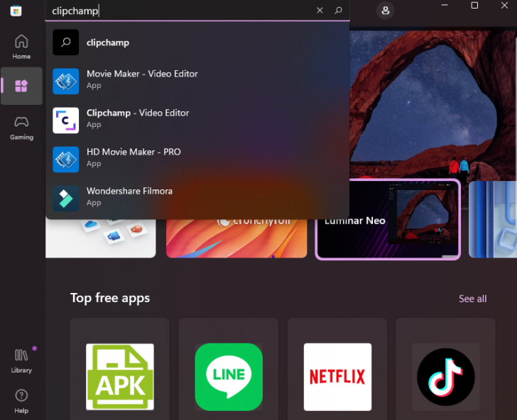Click the Movie Maker - Video Editor icon
The image size is (517, 420).
click(65, 81)
